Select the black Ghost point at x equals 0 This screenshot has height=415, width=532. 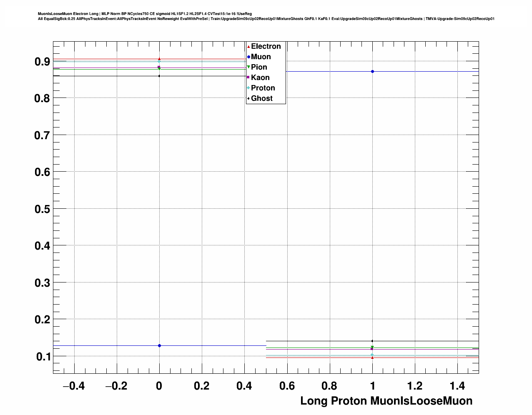point(159,76)
